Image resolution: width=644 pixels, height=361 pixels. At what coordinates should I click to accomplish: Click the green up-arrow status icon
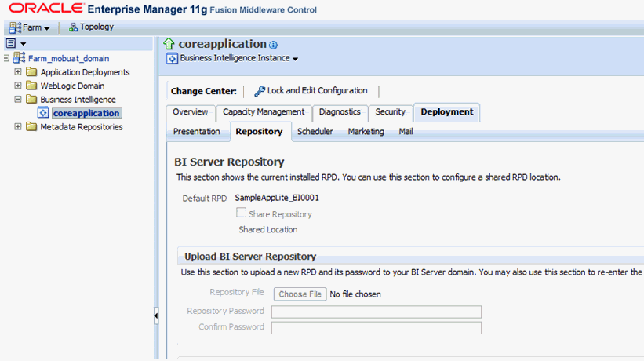169,43
